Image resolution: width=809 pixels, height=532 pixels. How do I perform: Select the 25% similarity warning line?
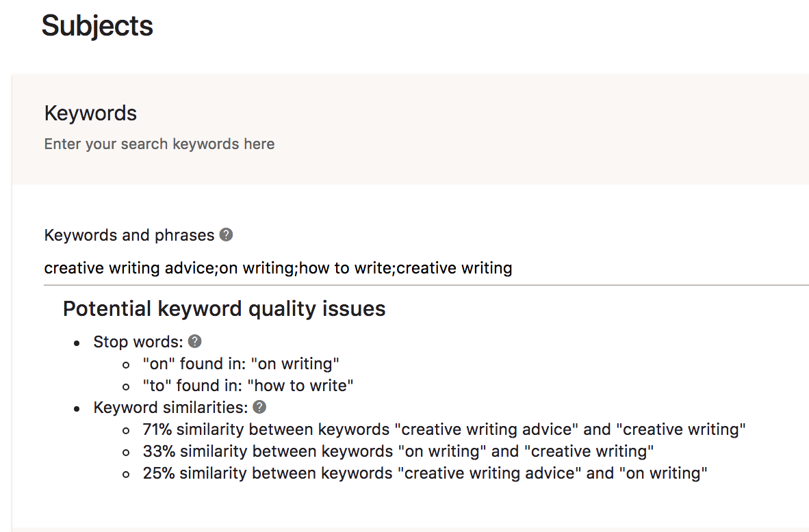pyautogui.click(x=424, y=473)
